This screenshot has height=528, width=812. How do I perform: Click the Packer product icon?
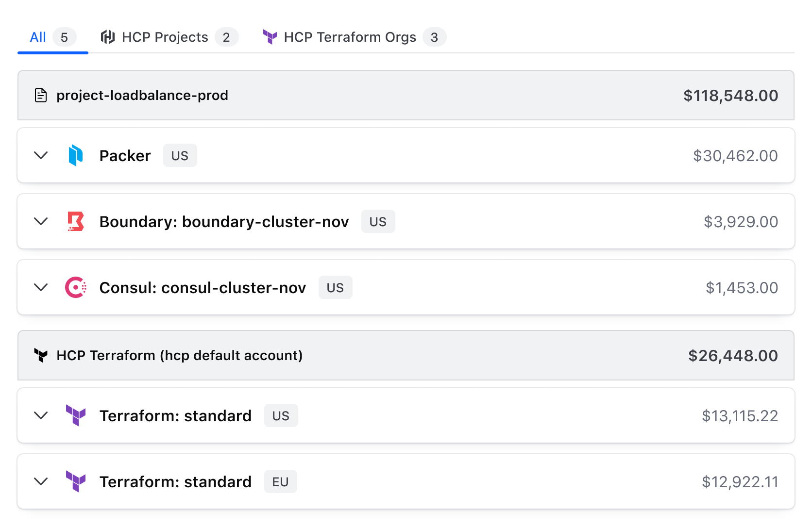point(76,155)
